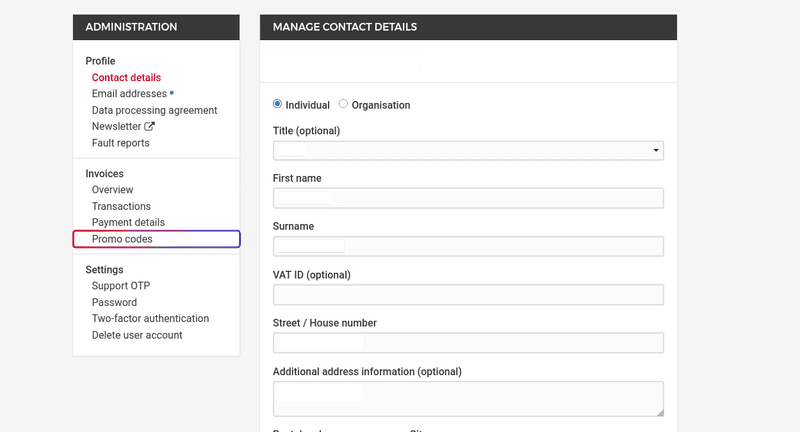Open the Title dropdown

[x=468, y=151]
